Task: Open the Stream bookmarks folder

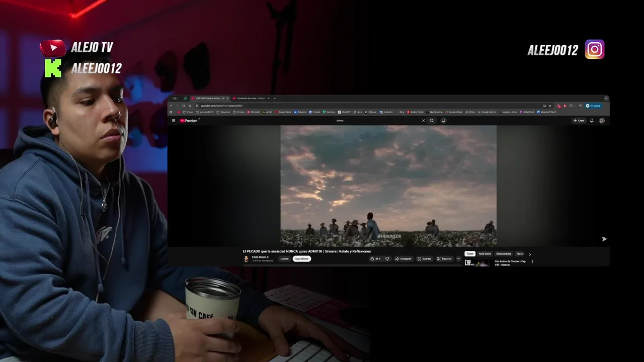Action: (x=238, y=112)
